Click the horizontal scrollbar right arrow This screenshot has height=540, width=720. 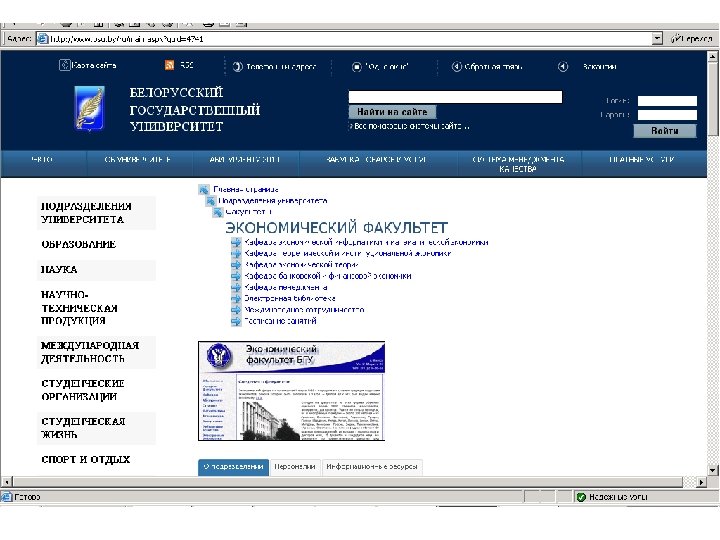[701, 482]
